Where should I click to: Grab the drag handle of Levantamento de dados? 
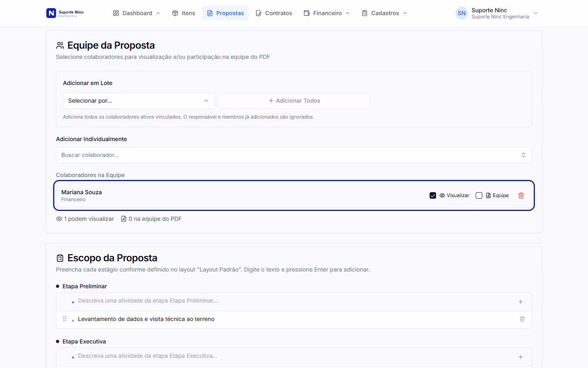[65, 319]
